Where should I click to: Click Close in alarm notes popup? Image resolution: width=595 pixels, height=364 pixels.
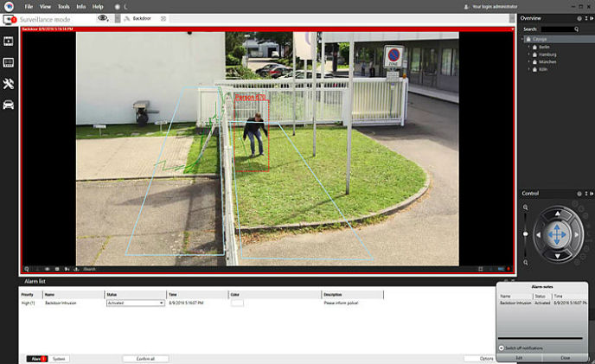click(565, 358)
